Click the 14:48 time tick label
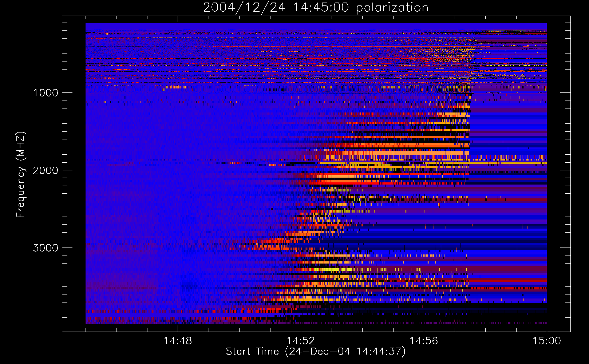 tap(178, 341)
